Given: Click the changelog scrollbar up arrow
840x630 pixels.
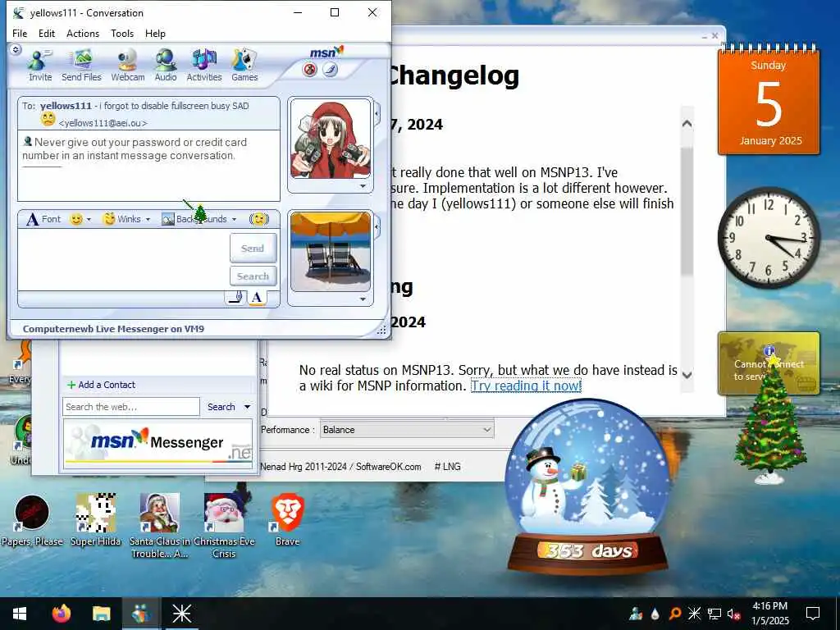Looking at the screenshot, I should (x=687, y=124).
